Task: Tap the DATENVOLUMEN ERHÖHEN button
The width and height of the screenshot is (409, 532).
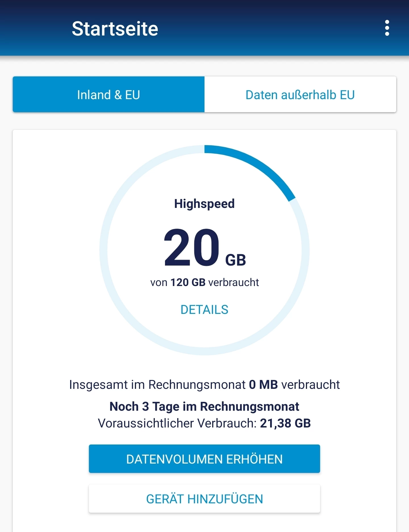Action: (204, 459)
